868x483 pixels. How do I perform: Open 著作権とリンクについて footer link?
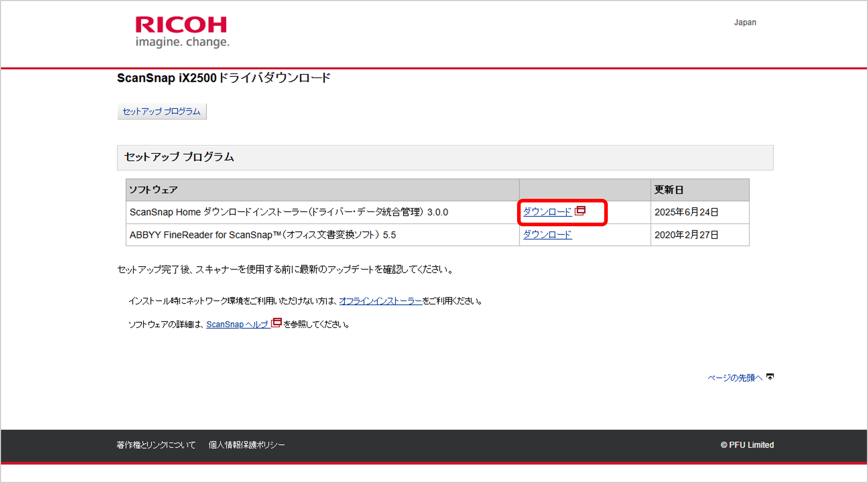[156, 445]
